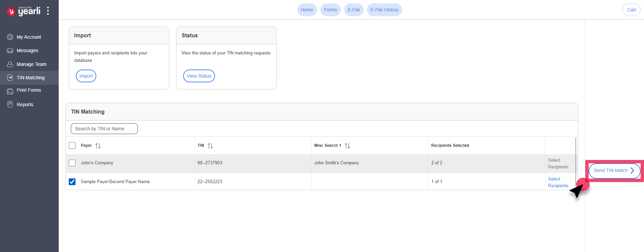Viewport: 644px width, 252px height.
Task: Sort by TIN column arrows
Action: pos(210,146)
